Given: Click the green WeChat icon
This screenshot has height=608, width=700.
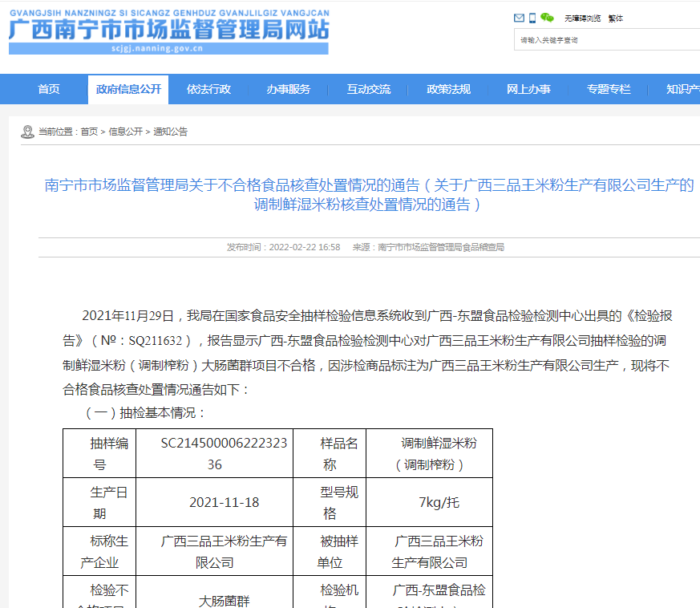Looking at the screenshot, I should tap(547, 18).
